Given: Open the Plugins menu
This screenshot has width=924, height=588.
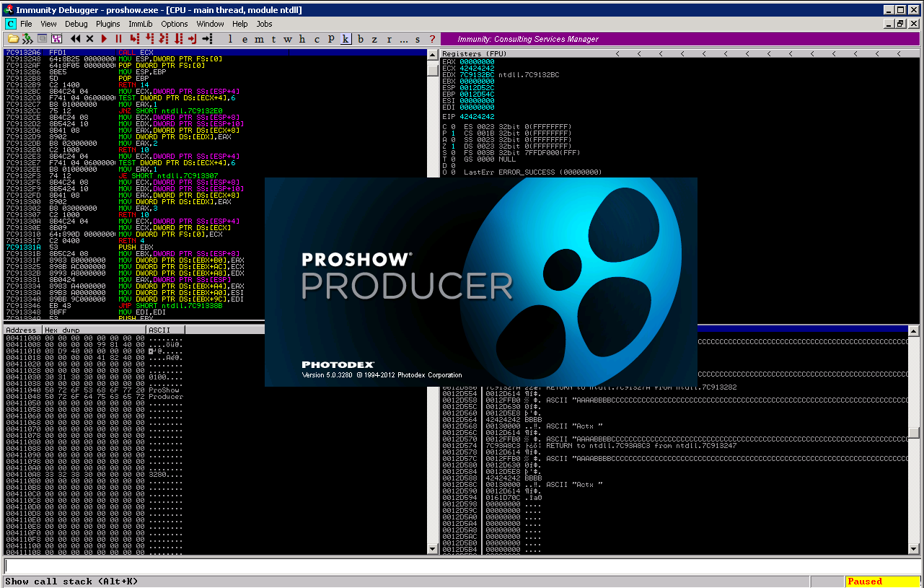Looking at the screenshot, I should coord(108,24).
